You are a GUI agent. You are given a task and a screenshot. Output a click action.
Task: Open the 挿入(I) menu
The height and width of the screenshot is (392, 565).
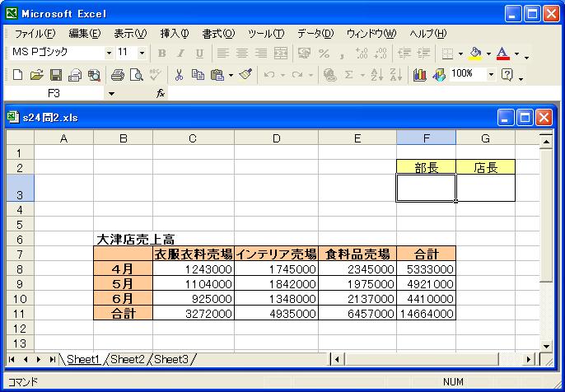click(175, 34)
